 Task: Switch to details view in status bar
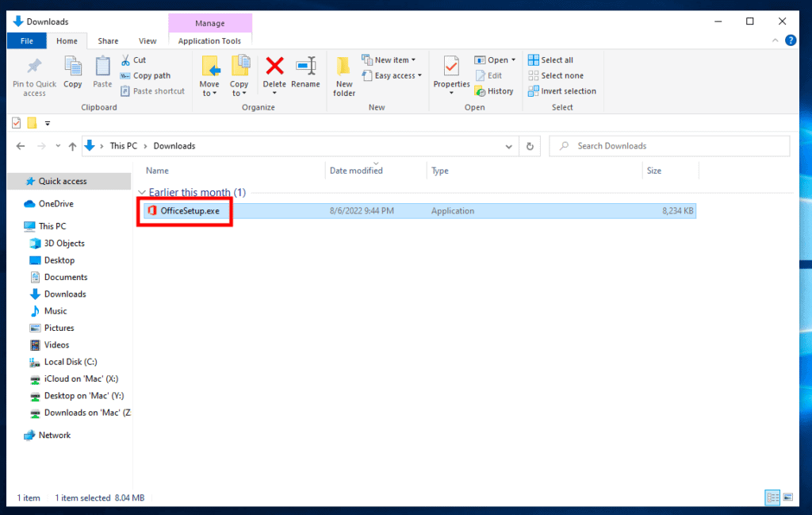coord(772,498)
